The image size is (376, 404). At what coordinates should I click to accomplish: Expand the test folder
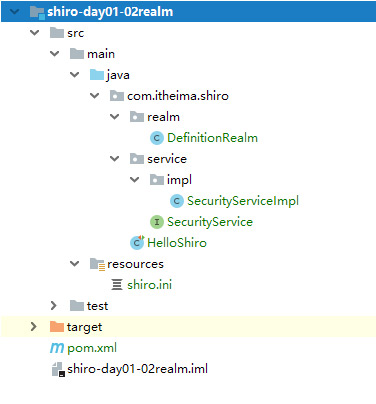tap(54, 306)
